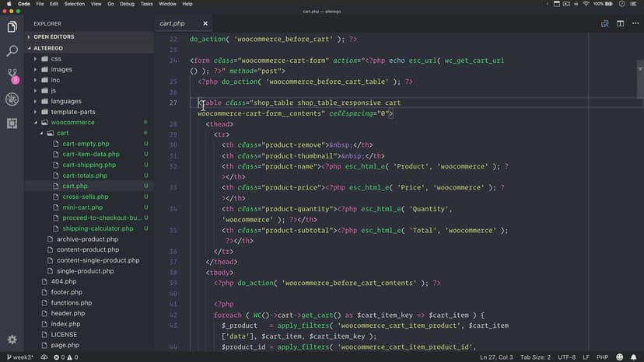Click the Manage gear icon
The image size is (644, 362).
pos(12,339)
